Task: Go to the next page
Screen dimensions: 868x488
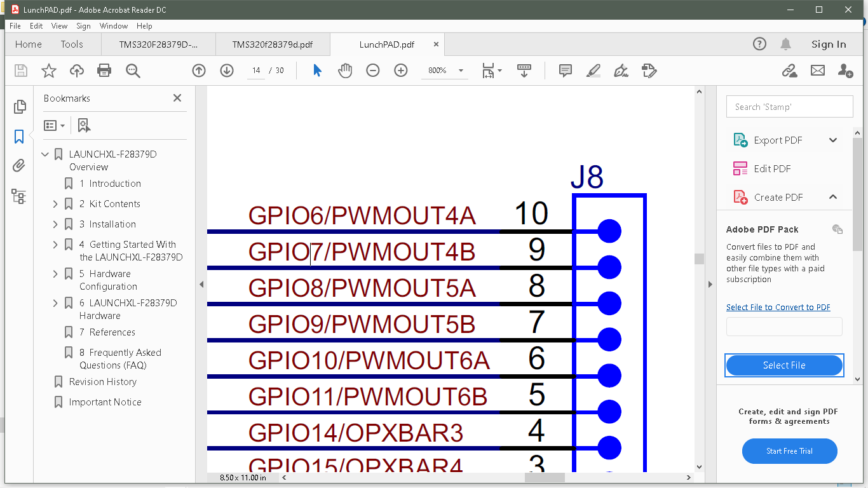Action: (x=227, y=71)
